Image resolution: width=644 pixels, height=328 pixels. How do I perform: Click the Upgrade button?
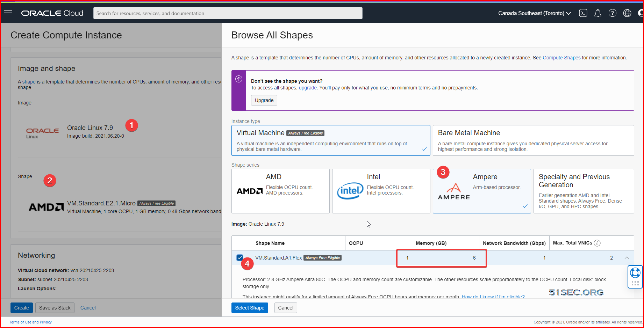pos(264,100)
